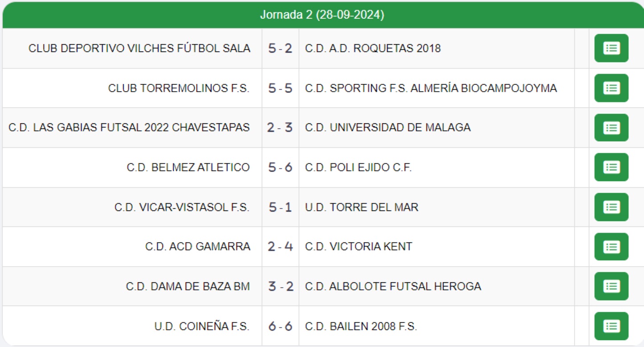The height and width of the screenshot is (347, 644).
Task: Click team name C.D. Poli Ejido C.F.
Action: point(358,167)
